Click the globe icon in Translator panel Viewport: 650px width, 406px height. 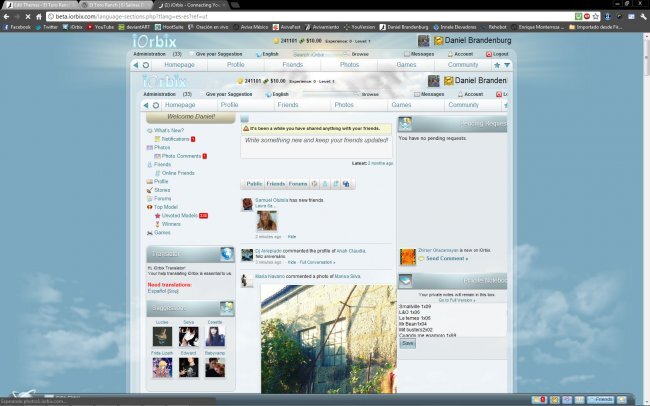(227, 254)
